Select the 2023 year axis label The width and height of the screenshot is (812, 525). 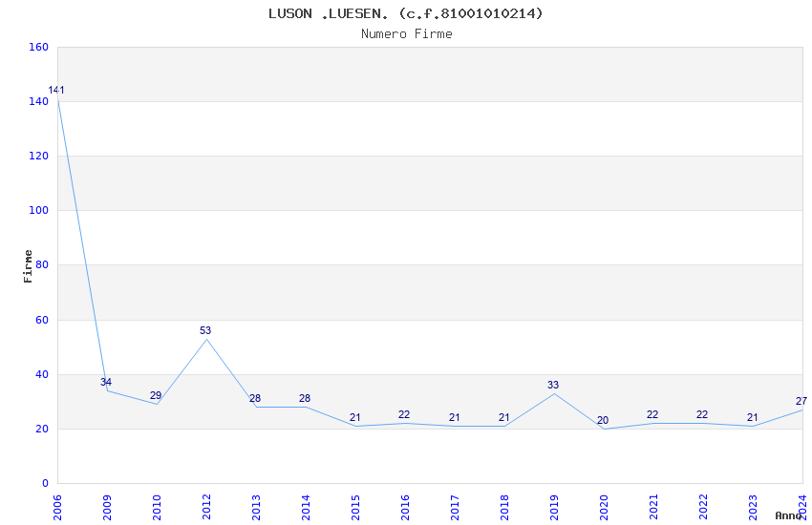pos(753,507)
